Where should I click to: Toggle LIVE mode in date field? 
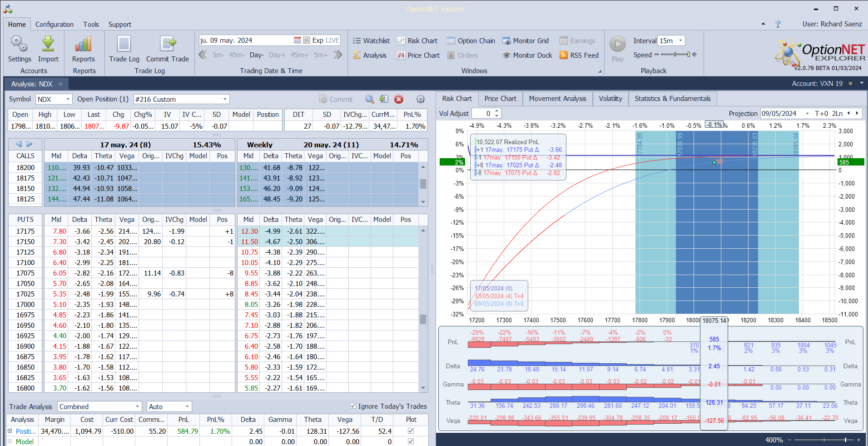(332, 40)
